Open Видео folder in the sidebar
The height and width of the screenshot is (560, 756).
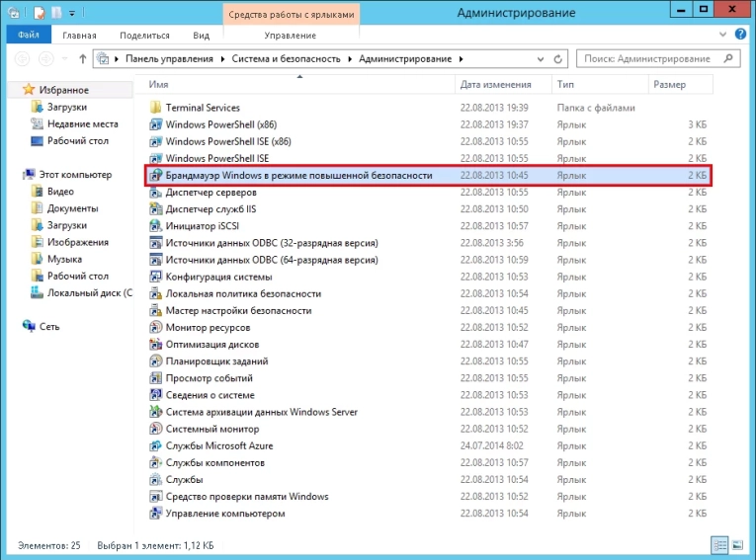click(60, 192)
